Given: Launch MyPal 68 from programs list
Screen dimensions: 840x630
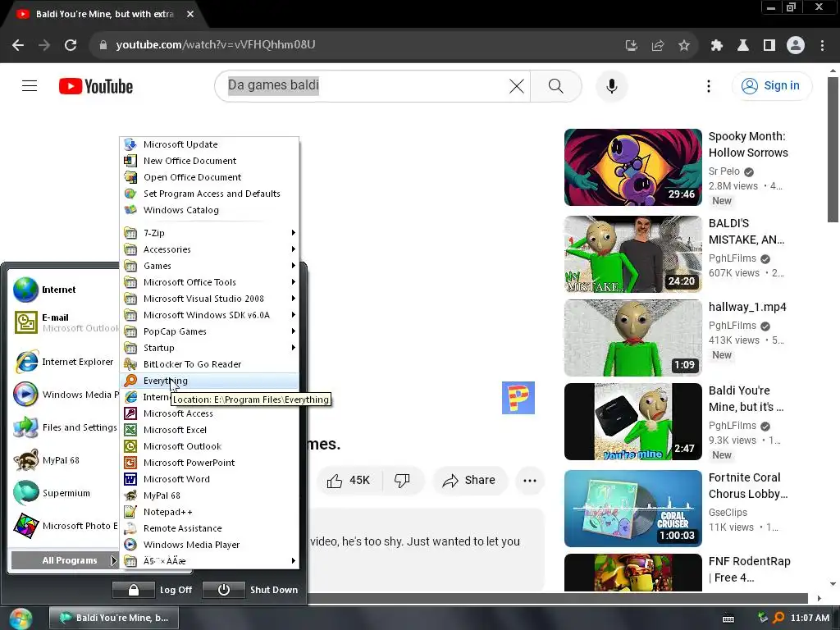Looking at the screenshot, I should click(x=209, y=495).
